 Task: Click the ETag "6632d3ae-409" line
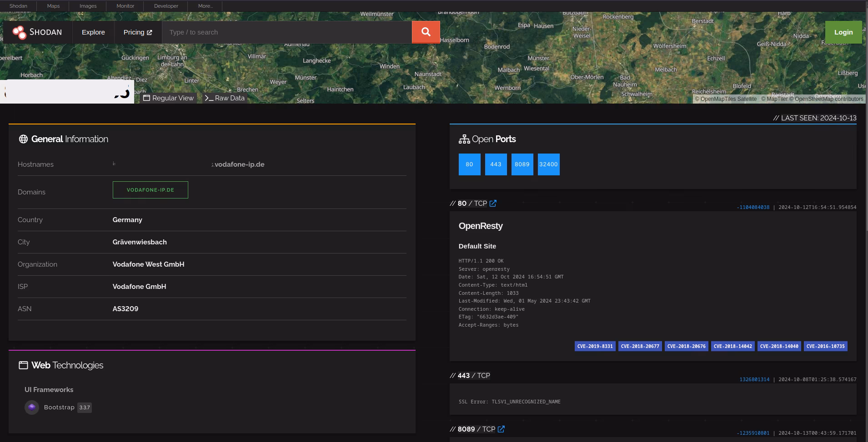pos(488,317)
